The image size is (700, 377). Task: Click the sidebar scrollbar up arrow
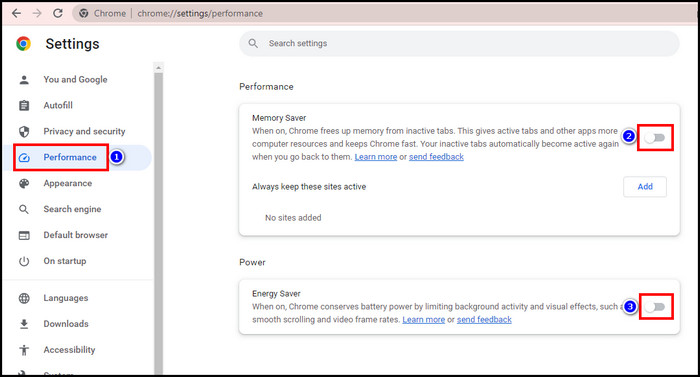[x=158, y=68]
